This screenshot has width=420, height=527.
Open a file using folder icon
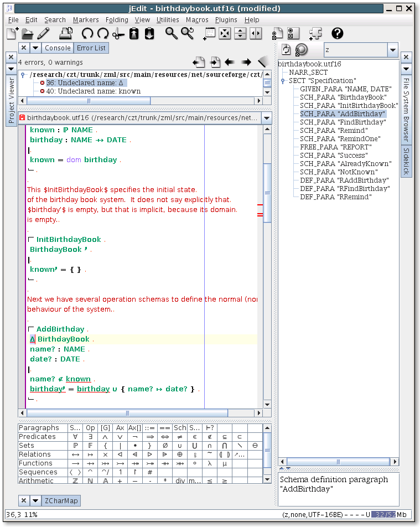pyautogui.click(x=28, y=33)
